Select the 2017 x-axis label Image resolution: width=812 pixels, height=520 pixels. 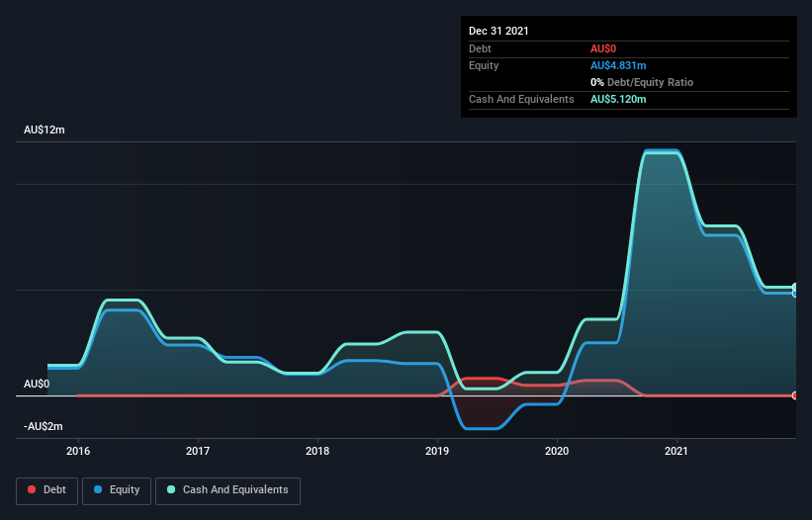click(198, 451)
